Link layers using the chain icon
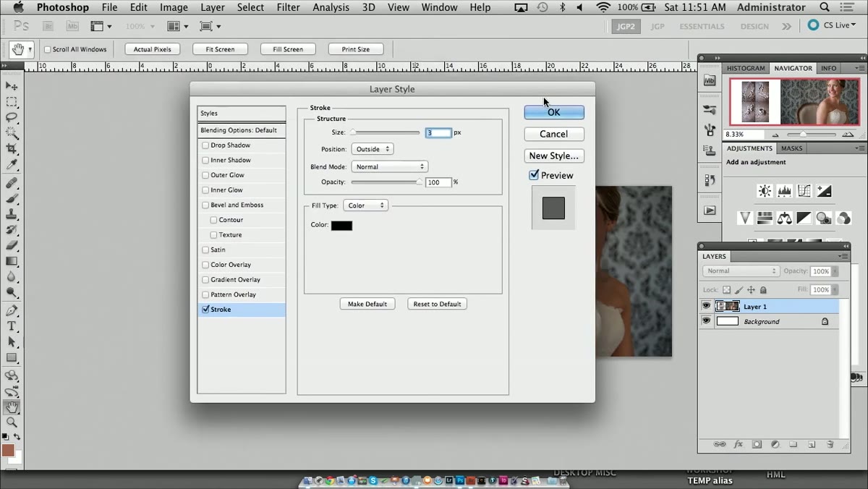The width and height of the screenshot is (868, 489). coord(720,444)
